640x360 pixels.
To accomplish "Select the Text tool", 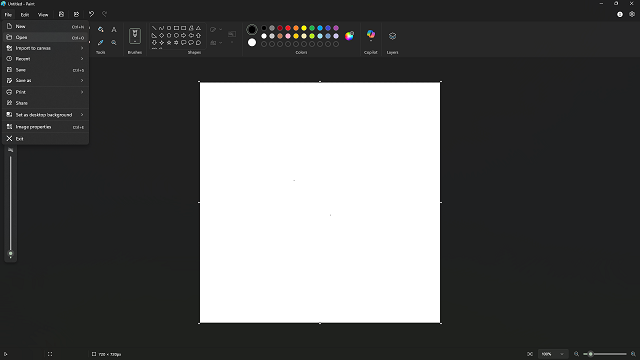I will pyautogui.click(x=114, y=29).
